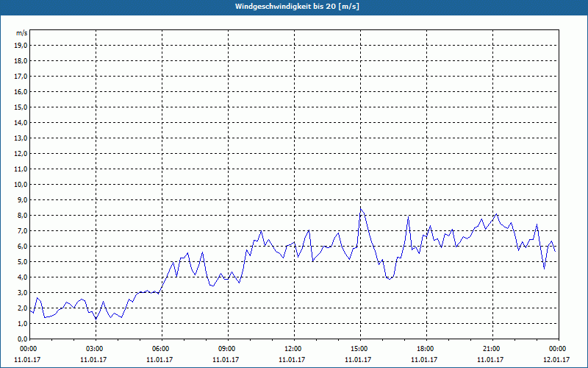Click the '2,0' y-axis value
The height and width of the screenshot is (368, 588).
click(23, 308)
